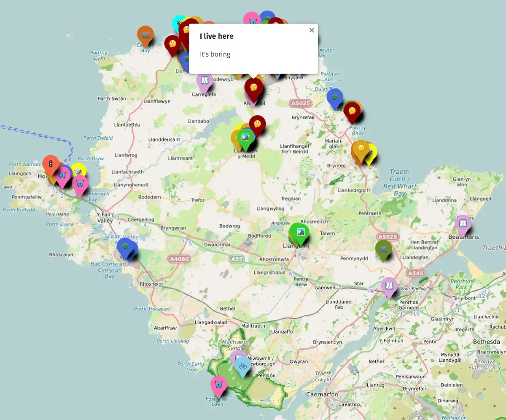Screen dimensions: 506x420
Task: Select the blue tree marker near RAF Valley
Action: [x=125, y=246]
